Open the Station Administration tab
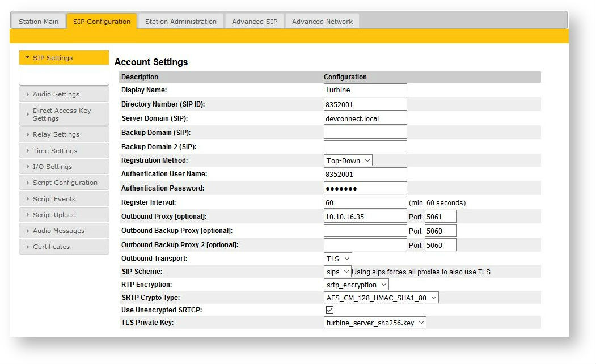The width and height of the screenshot is (596, 364). (180, 22)
